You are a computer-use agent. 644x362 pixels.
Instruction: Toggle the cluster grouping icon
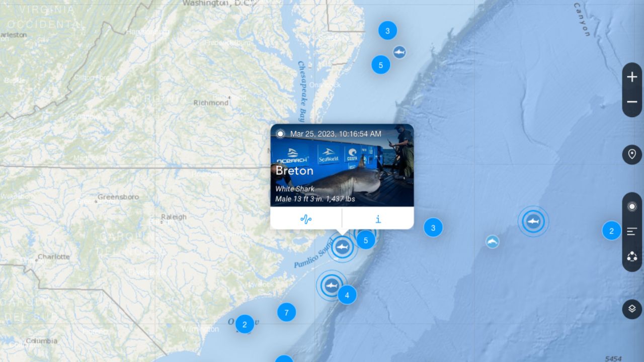point(632,257)
